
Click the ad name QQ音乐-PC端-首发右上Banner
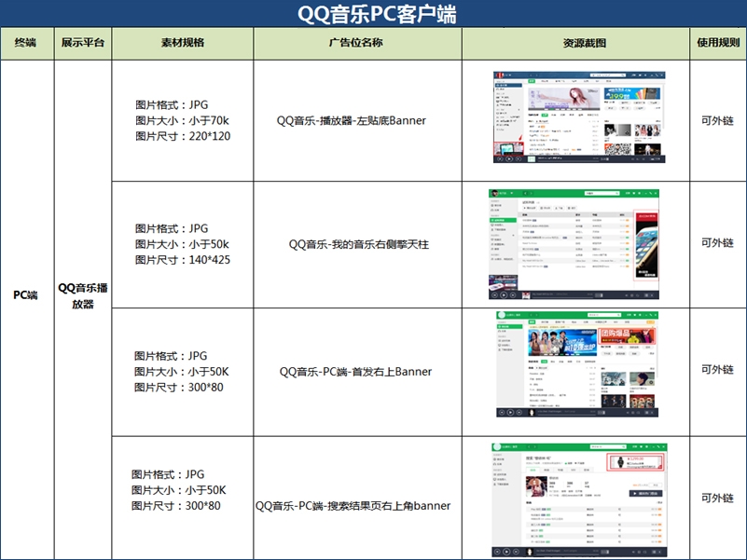pyautogui.click(x=355, y=372)
